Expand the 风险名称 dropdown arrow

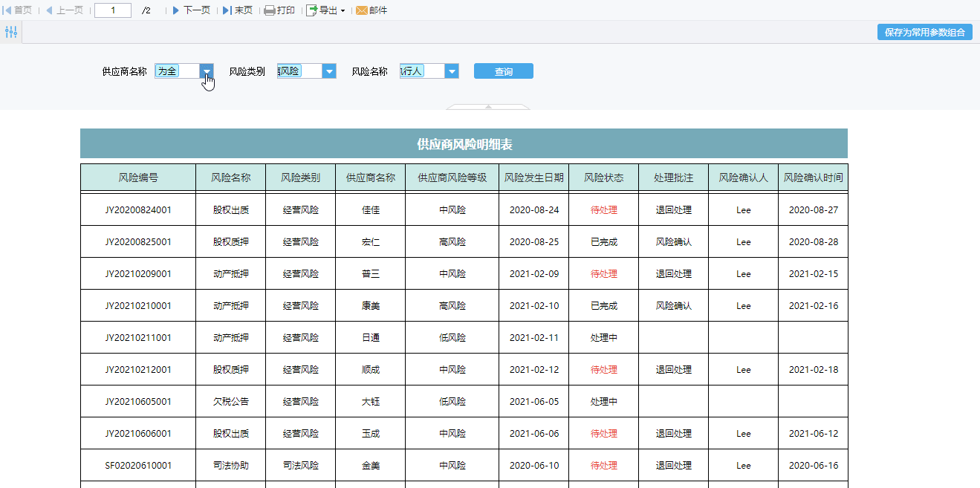point(452,71)
